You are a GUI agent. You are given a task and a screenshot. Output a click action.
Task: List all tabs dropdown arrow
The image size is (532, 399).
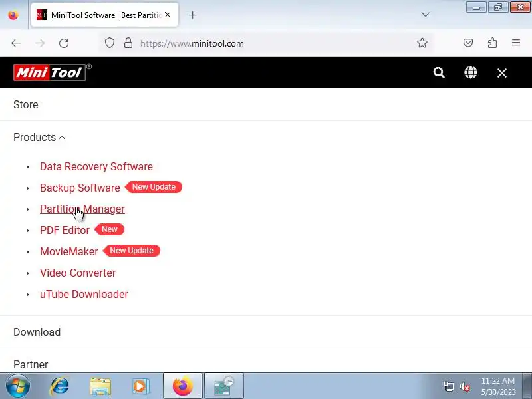(425, 15)
